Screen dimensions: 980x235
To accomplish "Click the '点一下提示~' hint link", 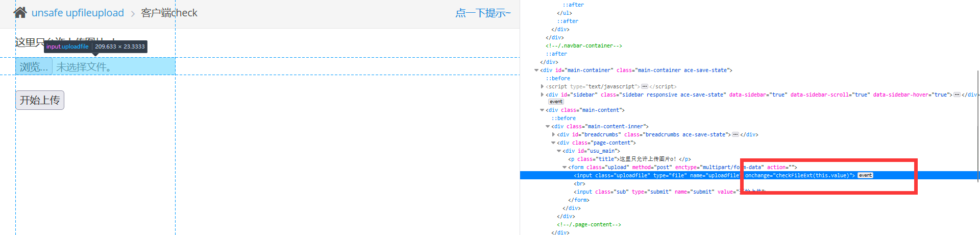I will tap(483, 13).
